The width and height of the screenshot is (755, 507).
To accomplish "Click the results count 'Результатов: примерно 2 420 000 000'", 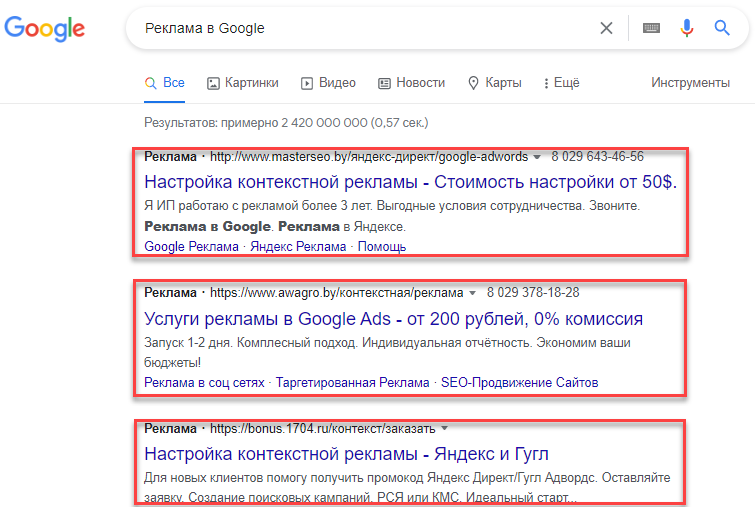I will 256,123.
